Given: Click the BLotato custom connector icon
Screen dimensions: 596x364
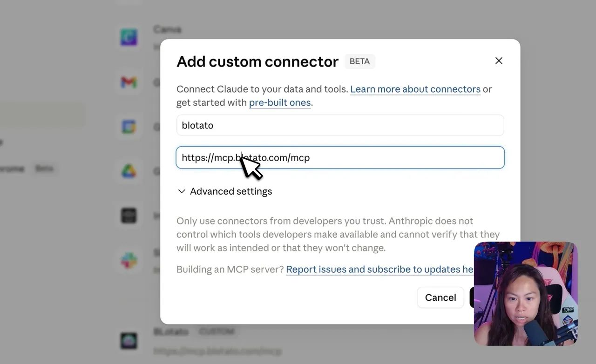Looking at the screenshot, I should click(129, 341).
